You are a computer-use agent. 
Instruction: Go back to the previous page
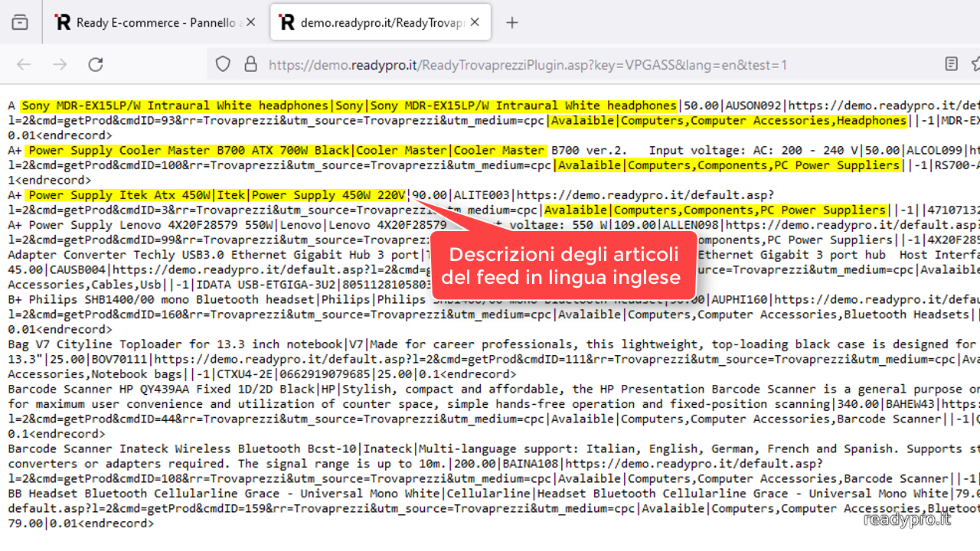(x=24, y=64)
